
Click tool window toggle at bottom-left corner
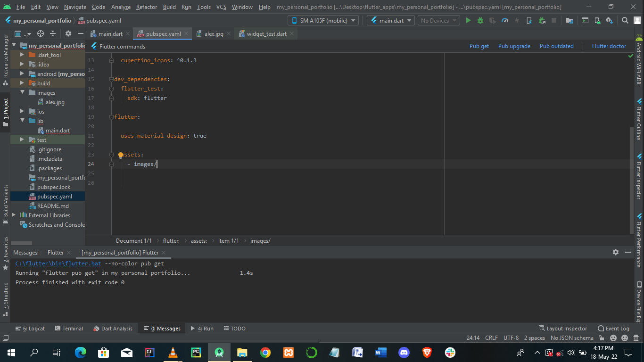(x=5, y=338)
